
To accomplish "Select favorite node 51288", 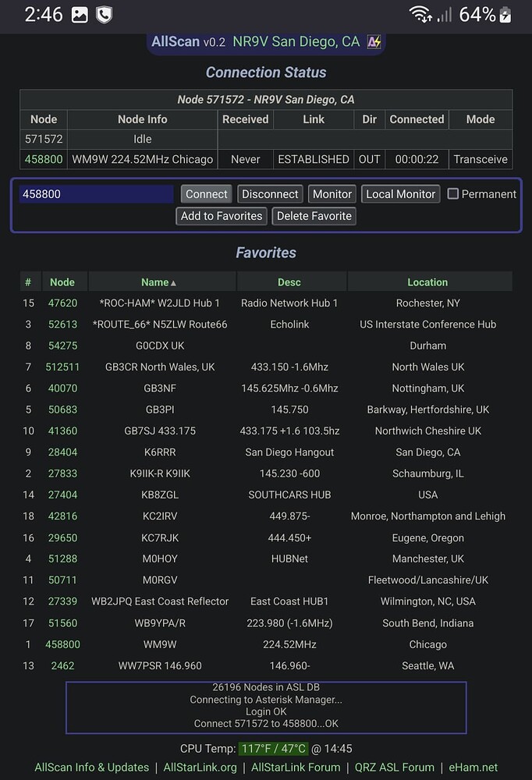I will 62,558.
